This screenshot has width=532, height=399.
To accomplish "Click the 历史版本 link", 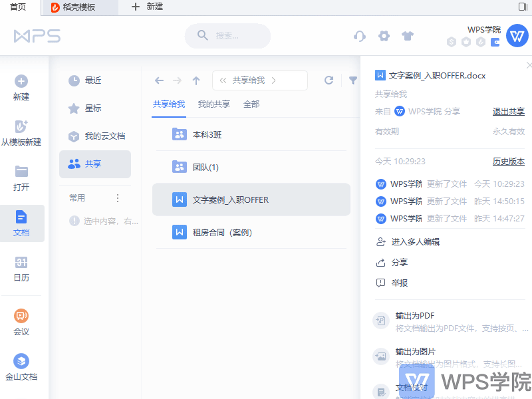I will click(509, 162).
